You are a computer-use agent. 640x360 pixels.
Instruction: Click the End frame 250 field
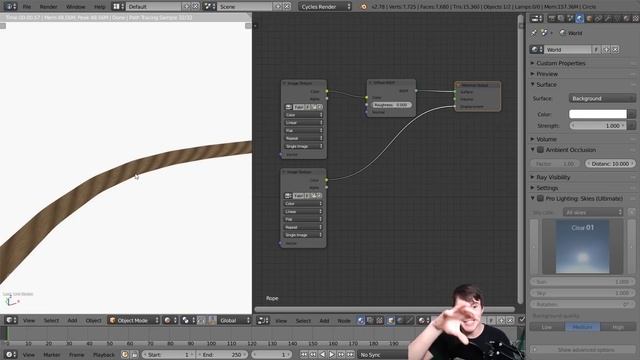[221, 355]
